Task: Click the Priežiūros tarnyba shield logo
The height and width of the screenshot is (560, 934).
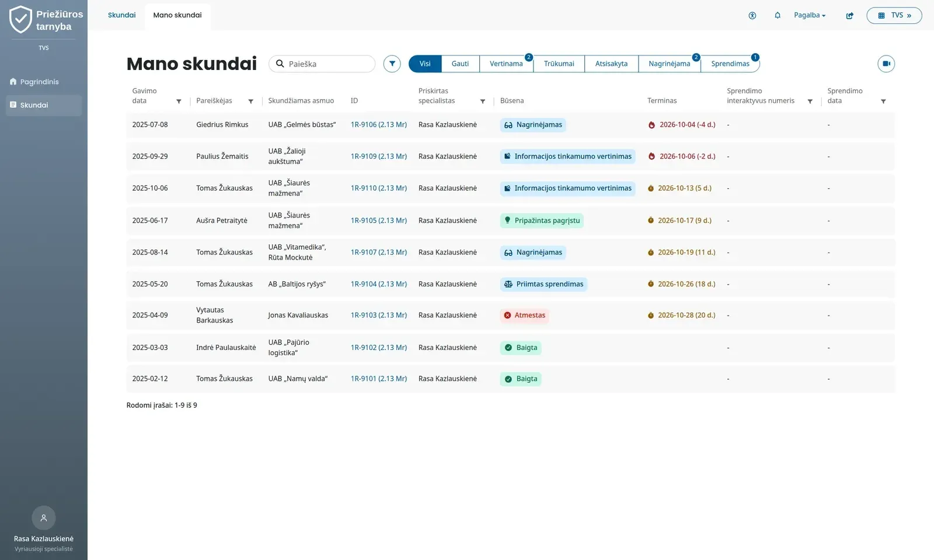Action: pos(21,19)
